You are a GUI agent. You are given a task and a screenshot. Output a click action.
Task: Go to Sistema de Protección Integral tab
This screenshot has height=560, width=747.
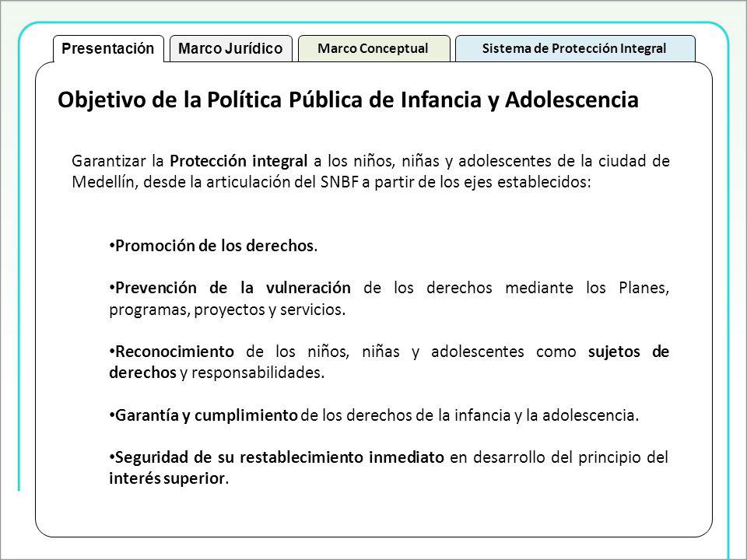click(x=574, y=48)
